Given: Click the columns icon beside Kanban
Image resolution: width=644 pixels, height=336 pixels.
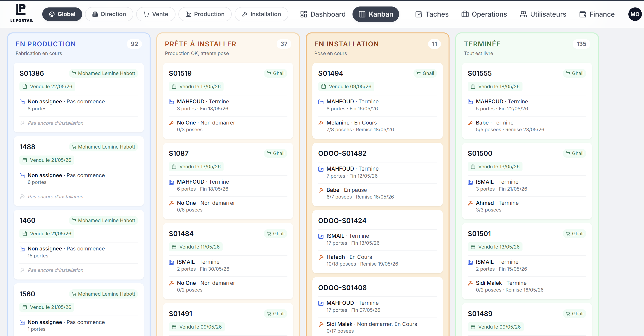Looking at the screenshot, I should pos(362,14).
